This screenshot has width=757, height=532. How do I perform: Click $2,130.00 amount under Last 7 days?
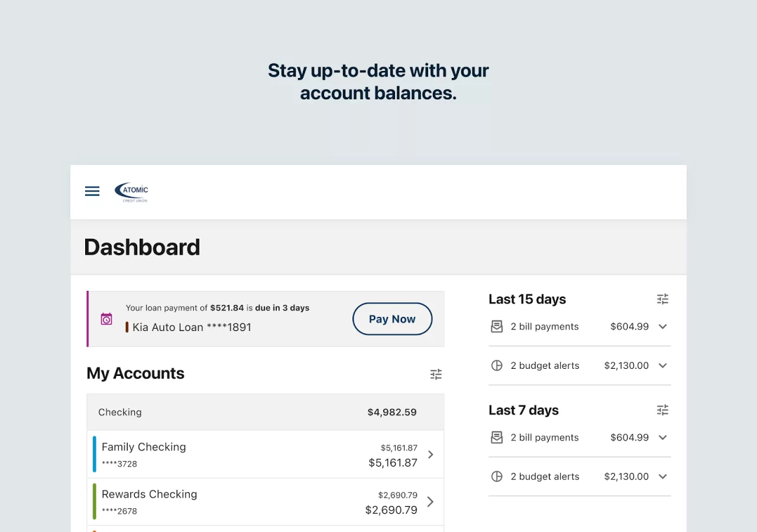click(x=626, y=476)
